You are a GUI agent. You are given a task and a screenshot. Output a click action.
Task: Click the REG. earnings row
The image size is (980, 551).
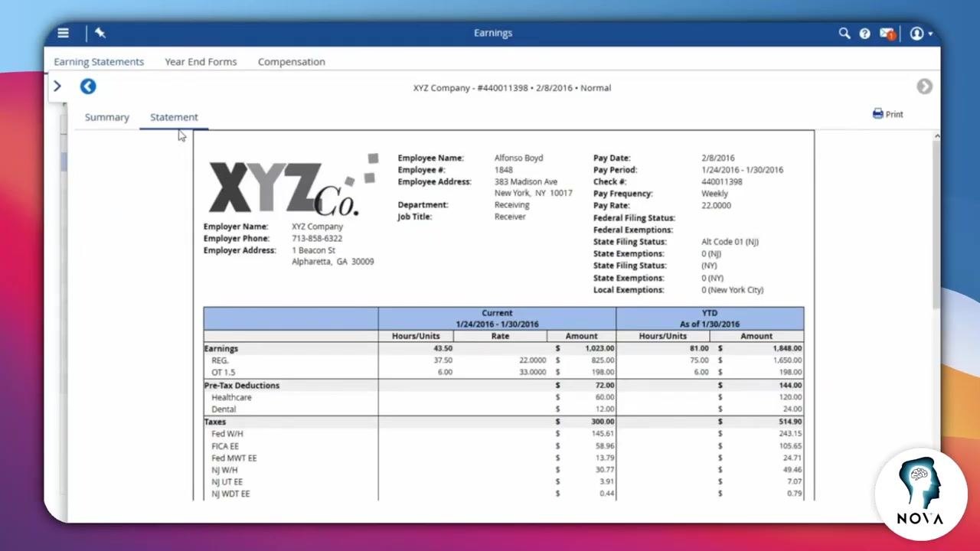[x=503, y=360]
